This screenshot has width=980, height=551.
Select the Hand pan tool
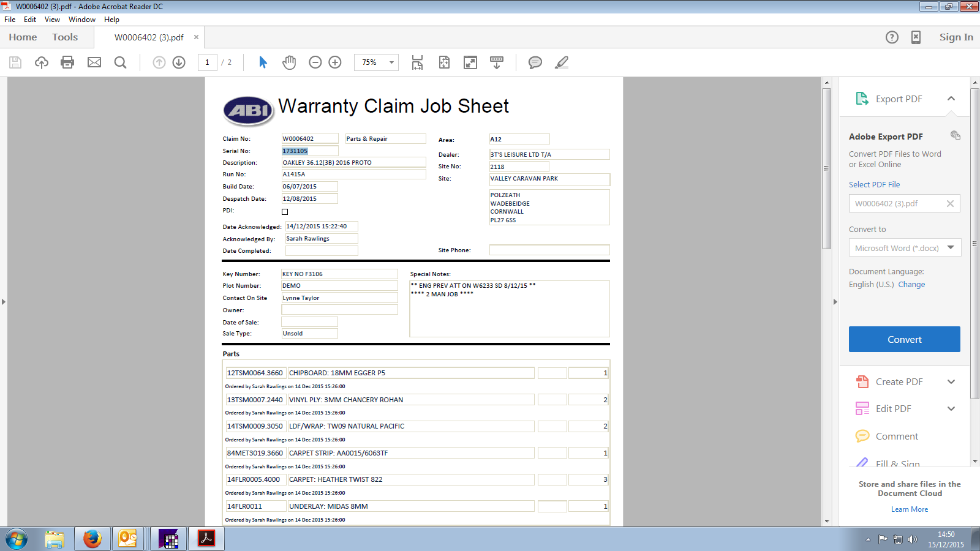coord(289,62)
